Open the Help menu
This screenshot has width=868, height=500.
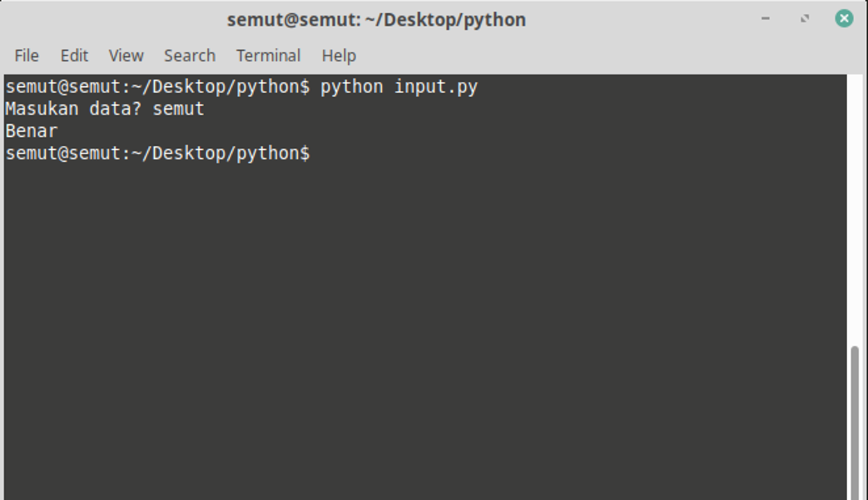tap(338, 56)
